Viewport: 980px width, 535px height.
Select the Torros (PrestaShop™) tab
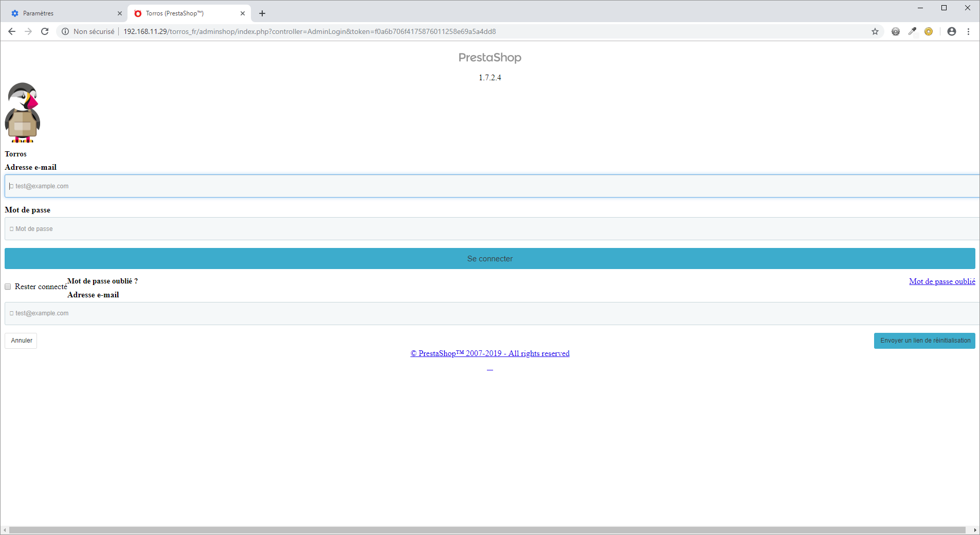point(189,13)
